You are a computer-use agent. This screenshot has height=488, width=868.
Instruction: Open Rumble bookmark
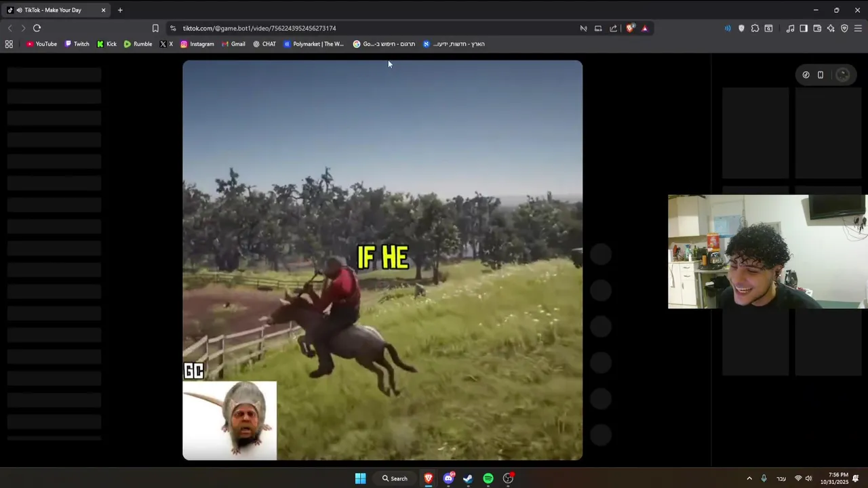point(138,44)
